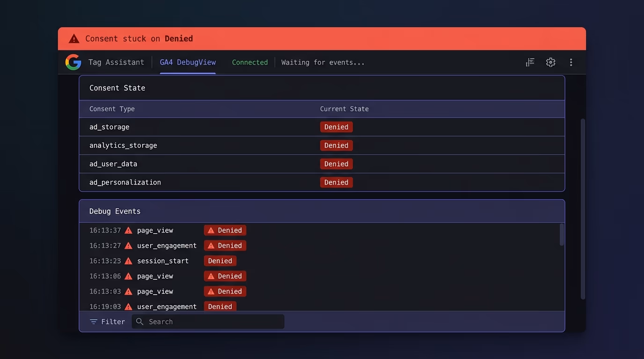Click warning triangle in the red banner

(74, 39)
